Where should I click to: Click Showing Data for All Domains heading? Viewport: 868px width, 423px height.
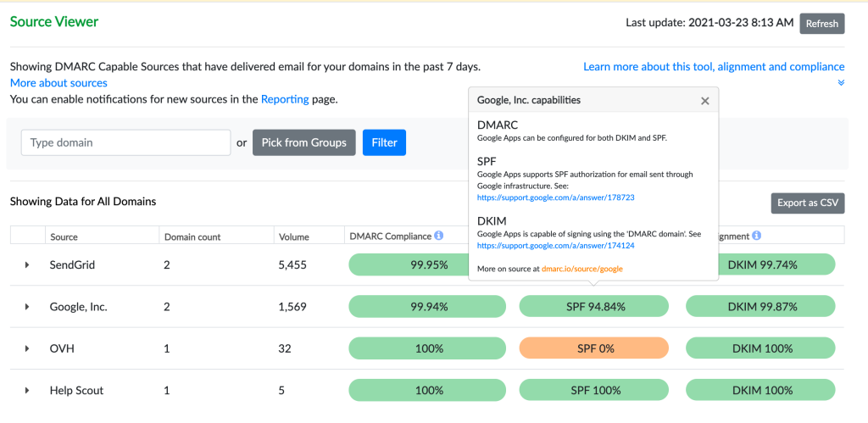tap(83, 202)
